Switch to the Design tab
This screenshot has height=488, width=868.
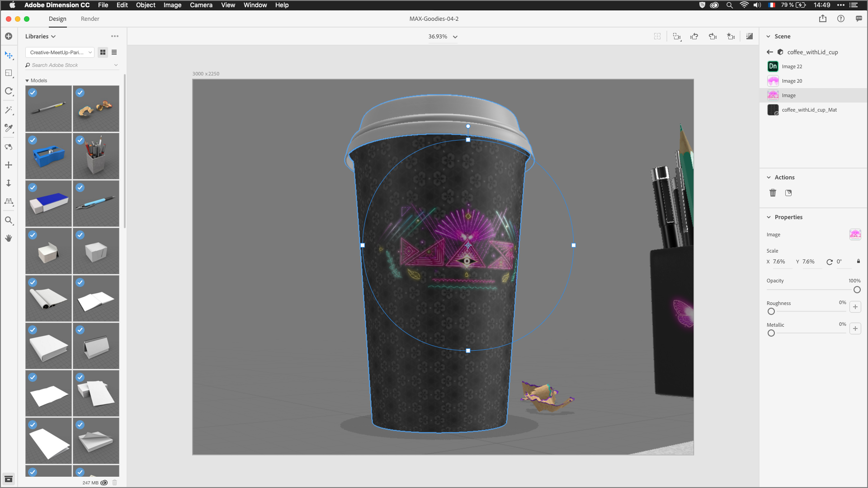pos(57,19)
